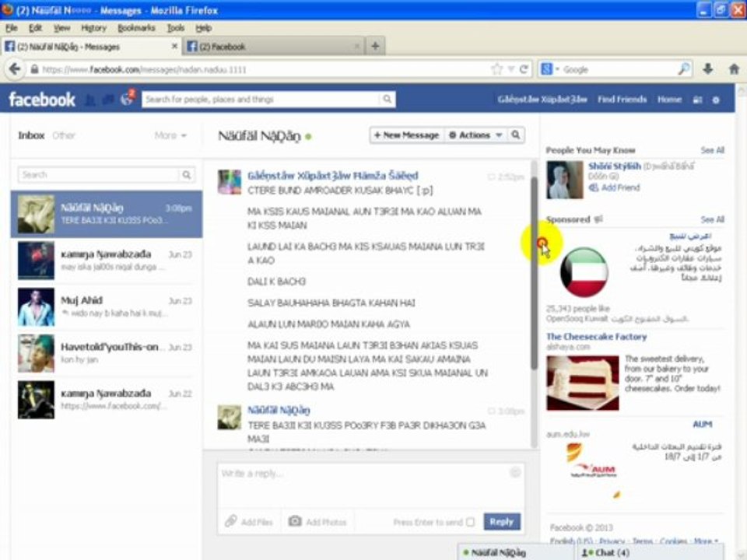The height and width of the screenshot is (560, 747).
Task: Expand the More dropdown in inbox
Action: 170,135
